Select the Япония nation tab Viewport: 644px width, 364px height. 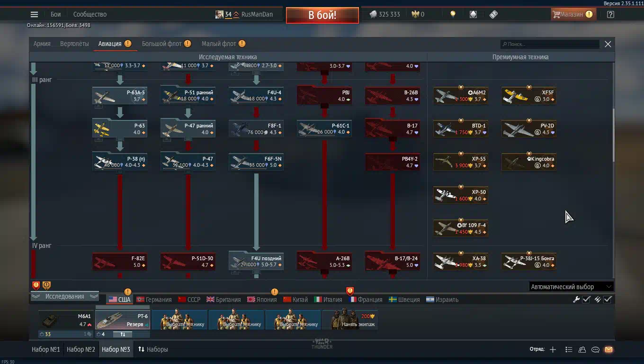click(x=261, y=300)
